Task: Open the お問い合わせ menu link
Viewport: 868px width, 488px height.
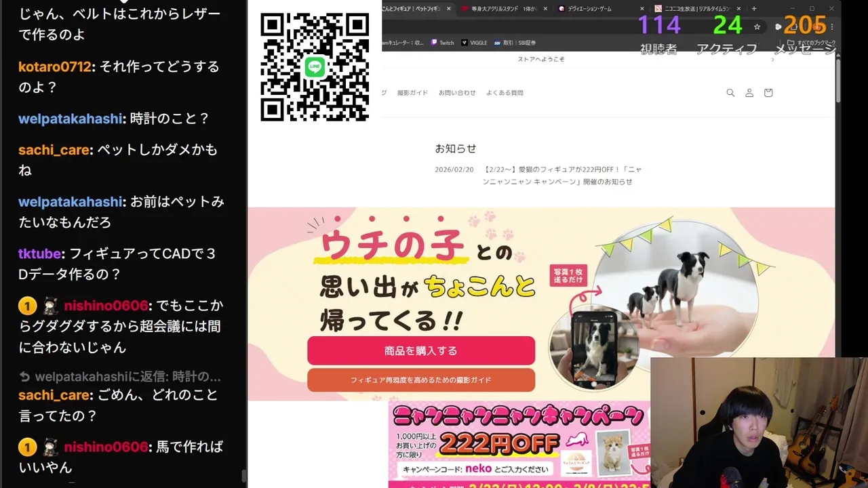Action: [457, 93]
